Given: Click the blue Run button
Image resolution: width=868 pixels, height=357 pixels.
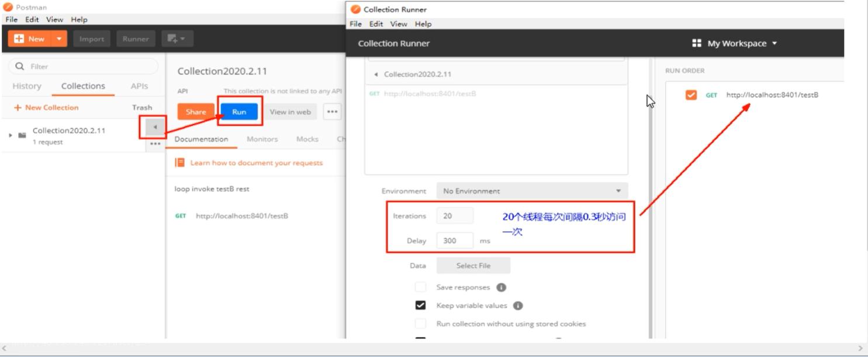Looking at the screenshot, I should (239, 112).
